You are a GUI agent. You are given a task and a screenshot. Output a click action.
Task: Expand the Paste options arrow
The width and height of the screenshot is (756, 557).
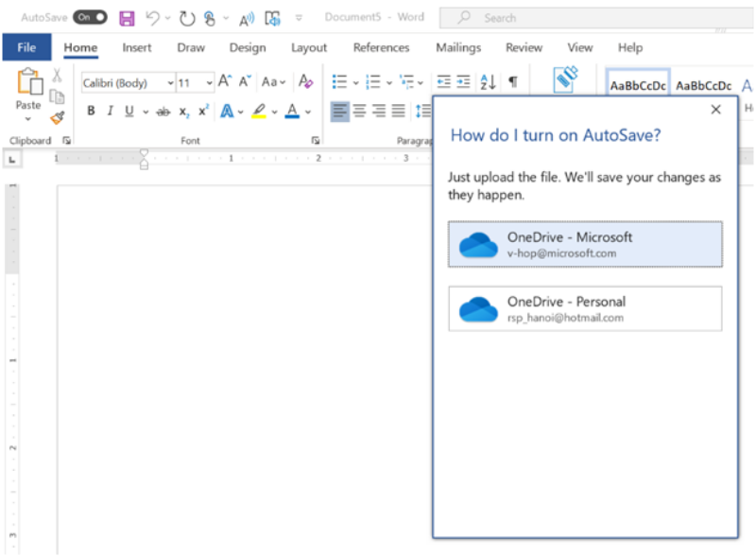pyautogui.click(x=28, y=119)
